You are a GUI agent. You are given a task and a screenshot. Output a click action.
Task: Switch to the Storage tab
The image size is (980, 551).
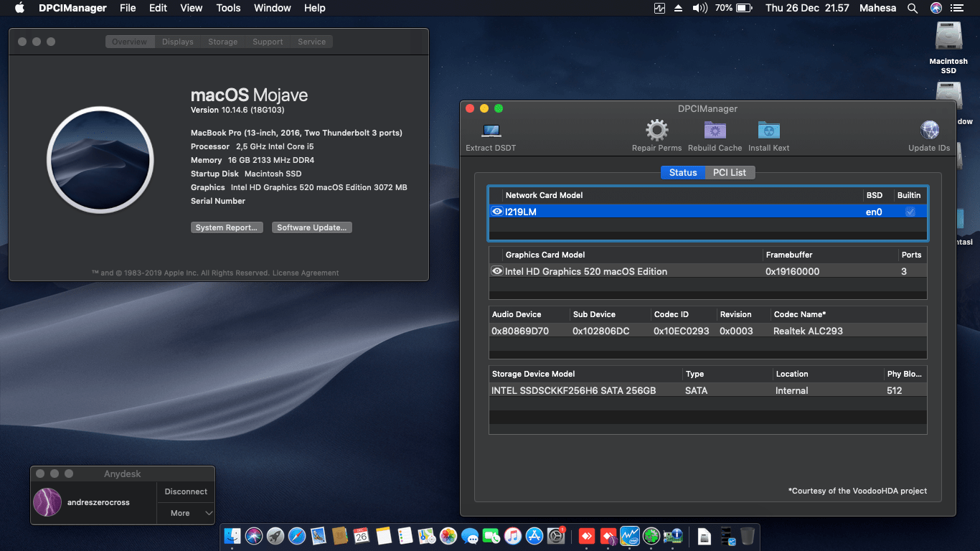coord(222,42)
